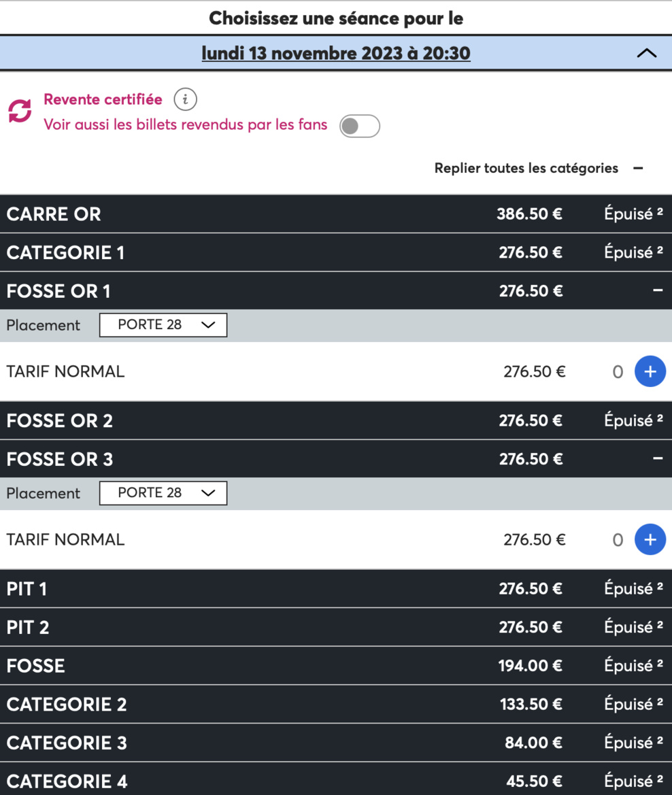This screenshot has height=795, width=672.
Task: Enable the fan-resold tickets toggle
Action: pos(360,126)
